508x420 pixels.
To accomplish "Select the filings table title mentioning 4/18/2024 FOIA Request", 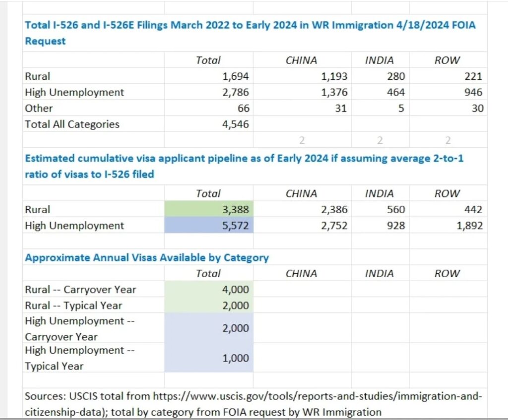I will [x=250, y=33].
